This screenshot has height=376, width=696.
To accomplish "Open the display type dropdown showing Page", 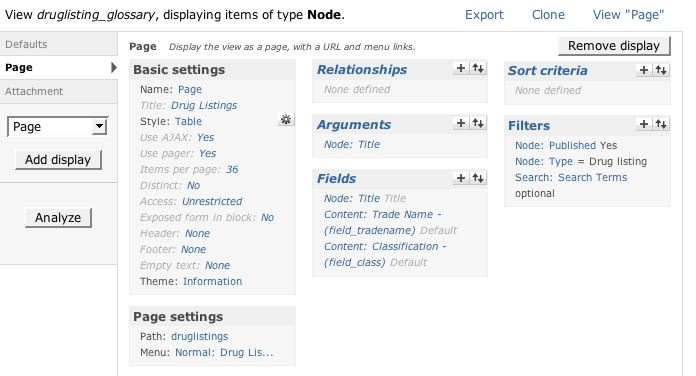I will pyautogui.click(x=57, y=127).
